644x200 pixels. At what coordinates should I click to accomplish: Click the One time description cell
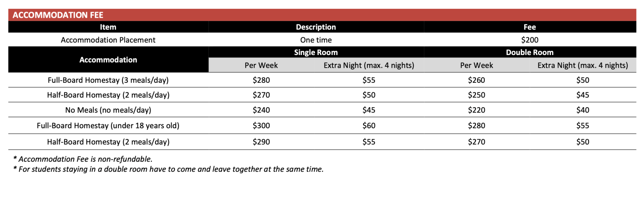pyautogui.click(x=316, y=40)
